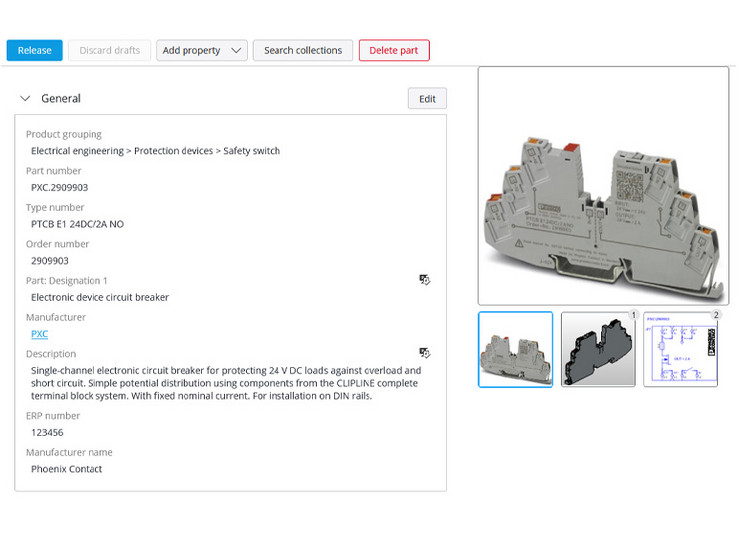Viewport: 738px width, 550px height.
Task: Click the ERP number 123456 value
Action: pos(49,432)
